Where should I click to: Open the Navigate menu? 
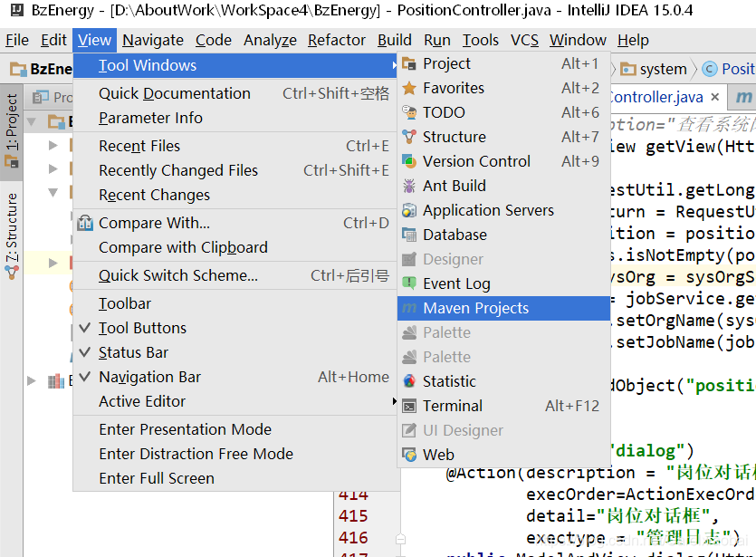point(153,40)
